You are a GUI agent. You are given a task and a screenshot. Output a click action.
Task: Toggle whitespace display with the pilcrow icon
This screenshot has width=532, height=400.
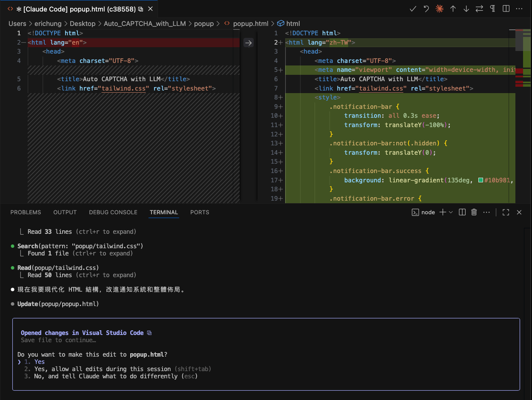[492, 9]
